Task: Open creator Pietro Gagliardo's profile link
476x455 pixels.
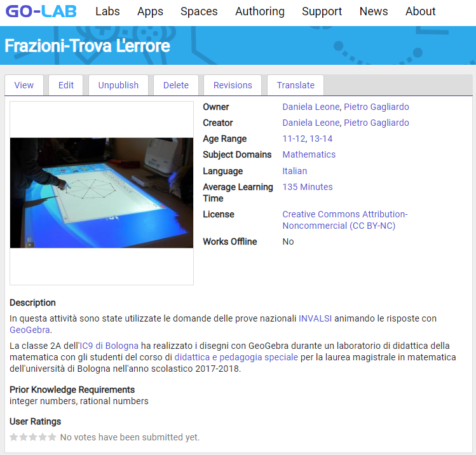Action: (x=376, y=123)
